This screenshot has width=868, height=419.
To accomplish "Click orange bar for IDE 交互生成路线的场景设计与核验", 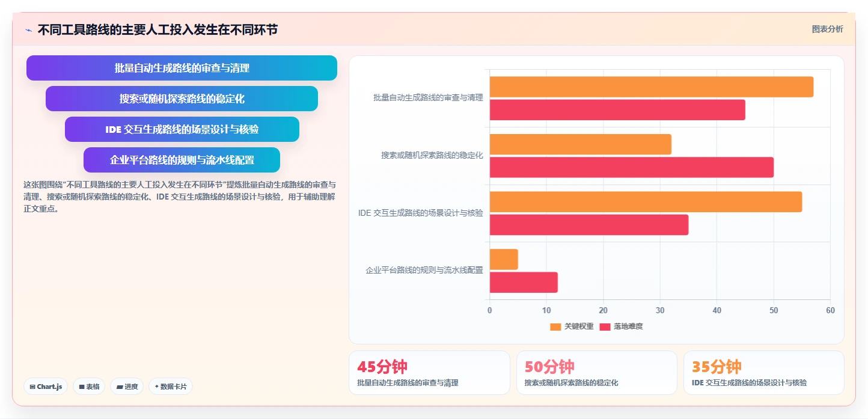I will 646,202.
